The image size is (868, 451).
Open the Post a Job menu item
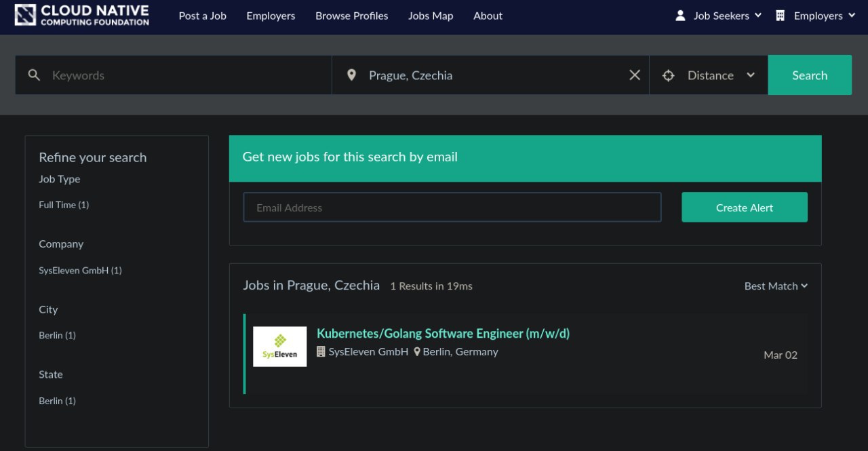click(x=203, y=16)
